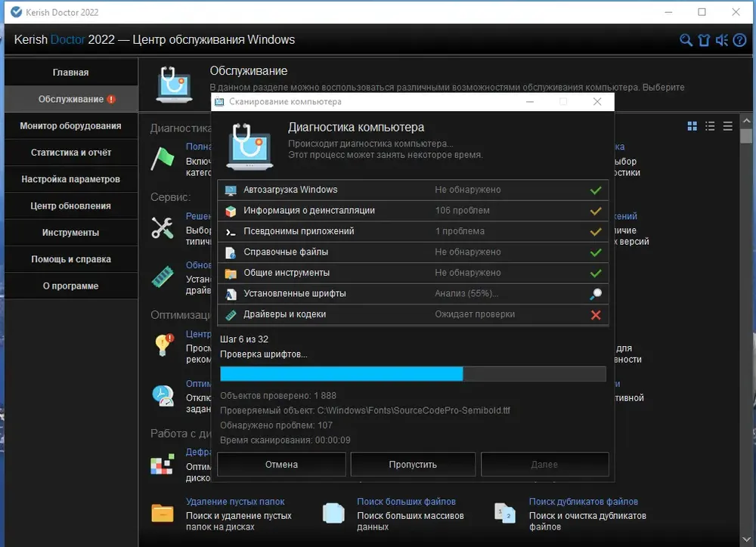The image size is (756, 547).
Task: Switch to detailed list view icon
Action: [x=710, y=126]
